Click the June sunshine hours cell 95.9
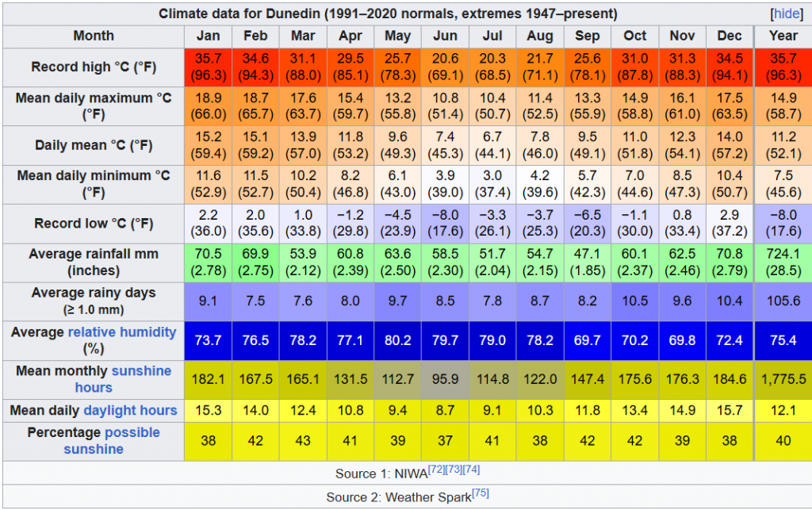The image size is (812, 510). pos(445,379)
